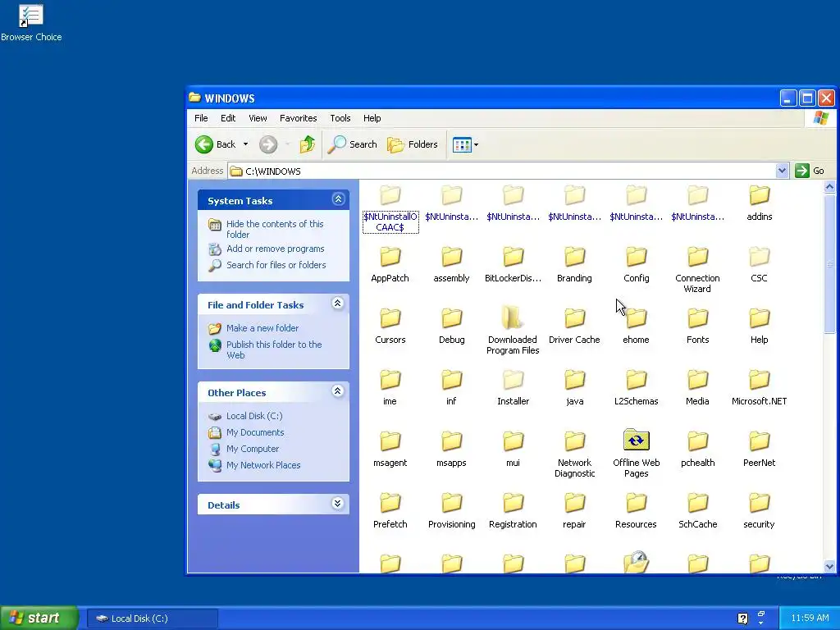
Task: Open My Computer link
Action: click(x=253, y=449)
